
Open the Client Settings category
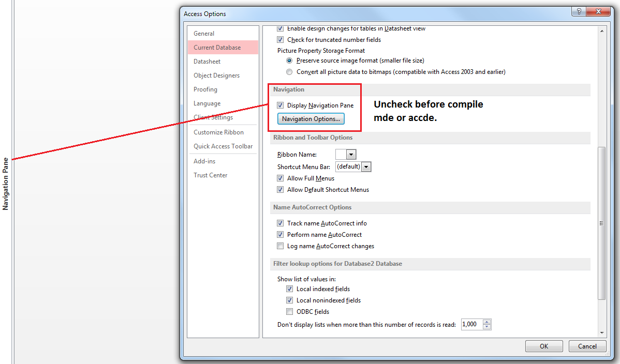223,117
